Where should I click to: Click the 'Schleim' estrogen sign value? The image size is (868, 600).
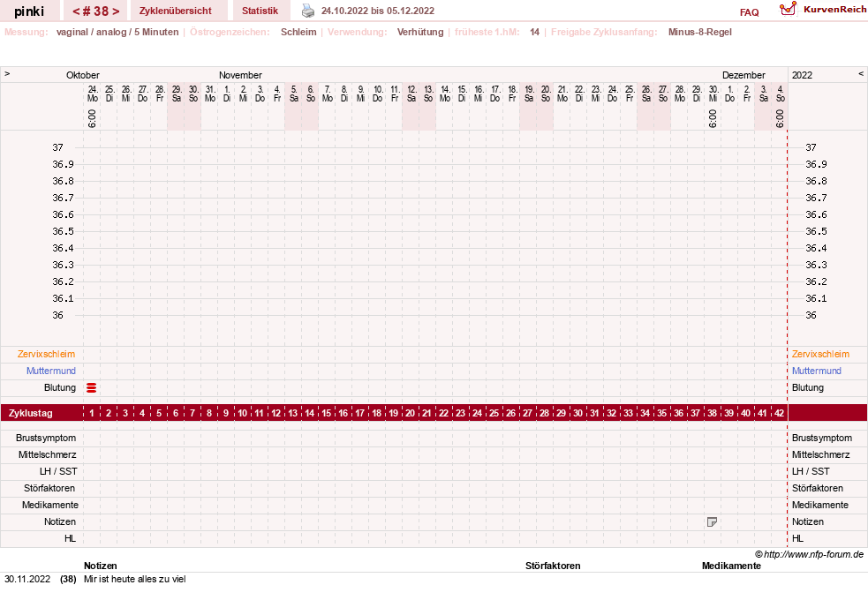[x=298, y=32]
